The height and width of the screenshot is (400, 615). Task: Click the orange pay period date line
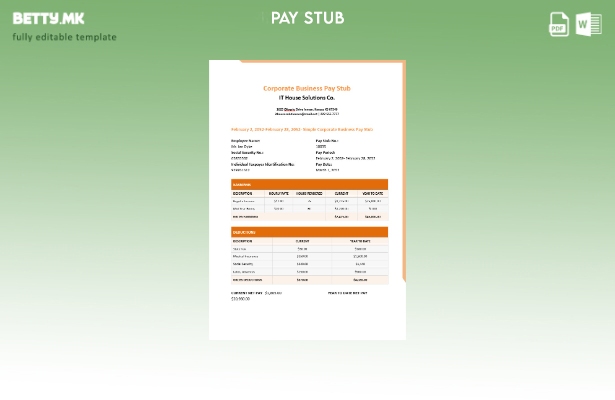click(301, 129)
